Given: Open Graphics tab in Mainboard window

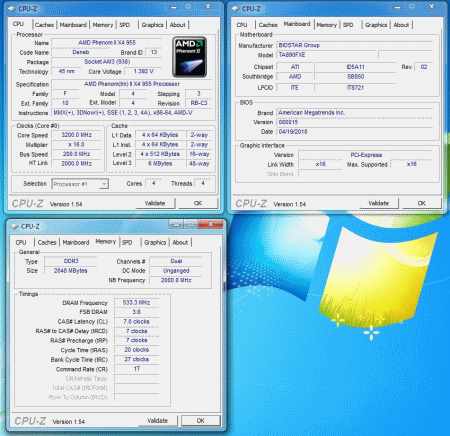Looking at the screenshot, I should tap(376, 25).
